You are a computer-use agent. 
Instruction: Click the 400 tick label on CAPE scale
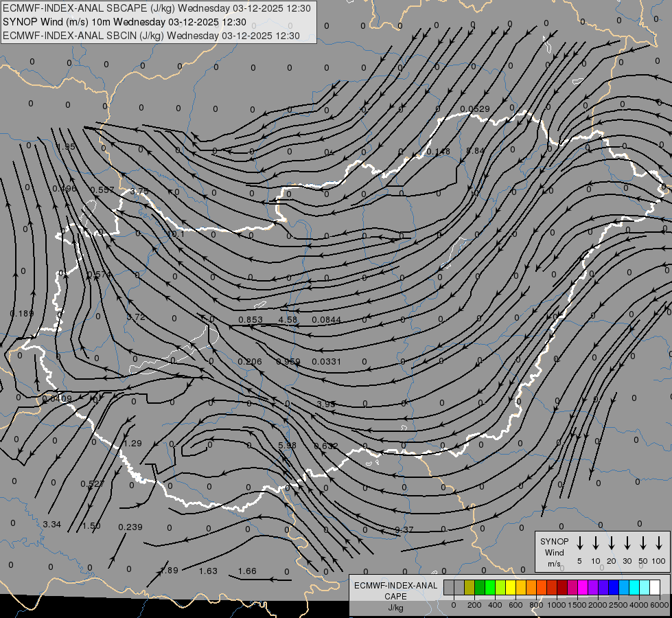(x=495, y=605)
